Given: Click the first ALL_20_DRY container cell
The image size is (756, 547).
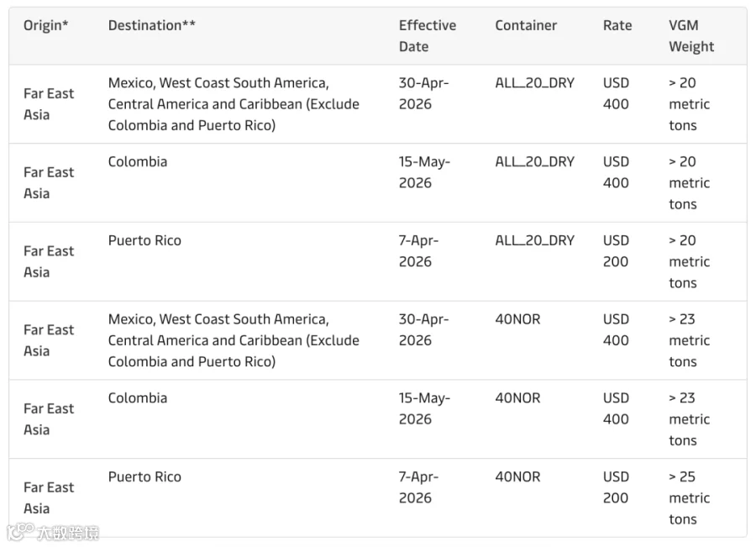Looking at the screenshot, I should point(535,83).
